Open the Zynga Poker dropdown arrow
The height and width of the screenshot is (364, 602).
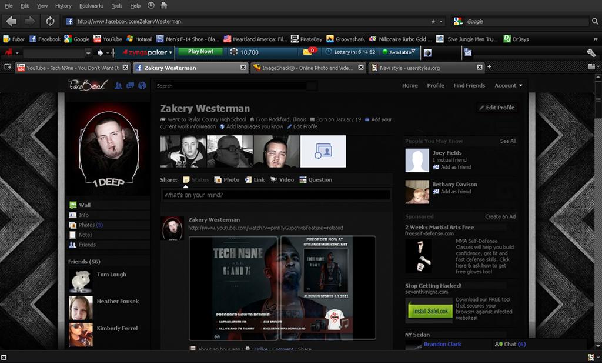pyautogui.click(x=170, y=52)
